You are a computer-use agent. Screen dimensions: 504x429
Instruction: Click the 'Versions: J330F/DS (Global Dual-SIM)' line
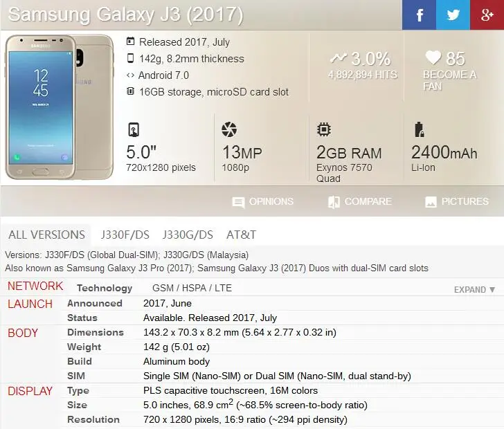point(127,255)
